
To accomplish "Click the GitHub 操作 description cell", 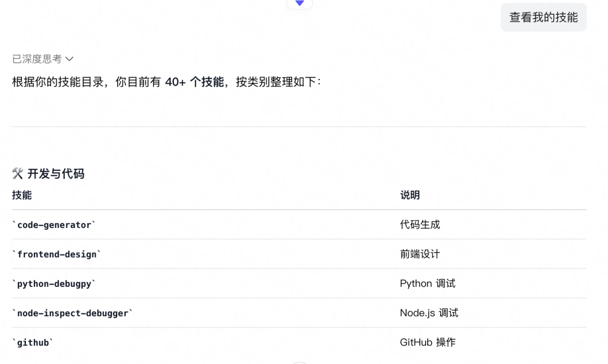I will point(428,343).
